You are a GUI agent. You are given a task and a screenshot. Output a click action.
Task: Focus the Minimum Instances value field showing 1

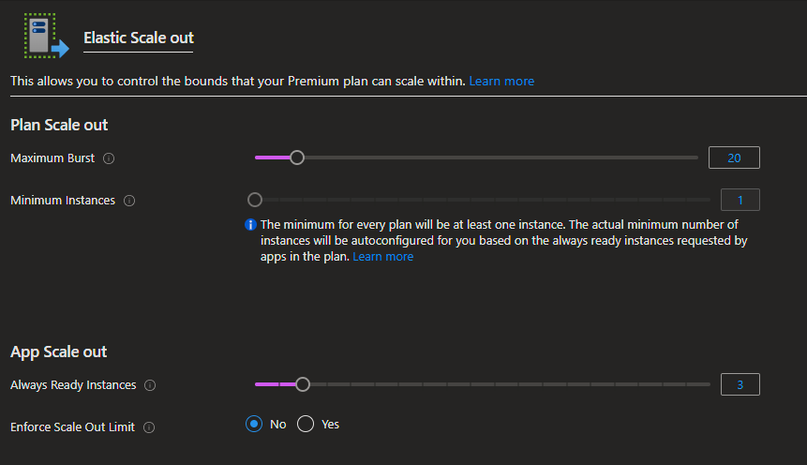(x=740, y=200)
